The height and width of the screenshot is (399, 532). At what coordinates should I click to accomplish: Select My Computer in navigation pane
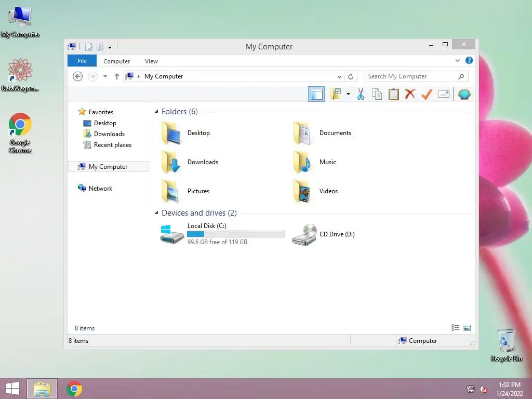click(x=109, y=167)
